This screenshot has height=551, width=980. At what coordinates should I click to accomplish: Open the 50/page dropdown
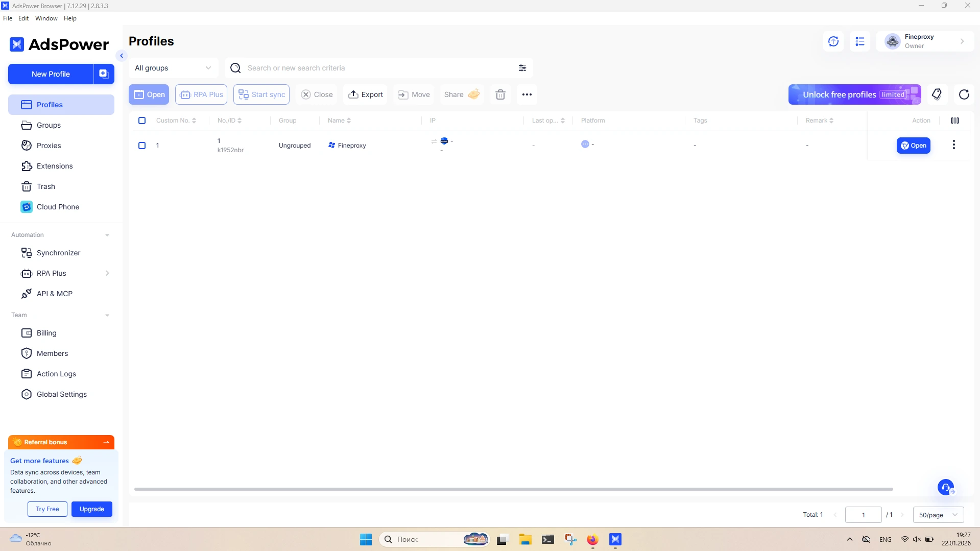pos(939,515)
